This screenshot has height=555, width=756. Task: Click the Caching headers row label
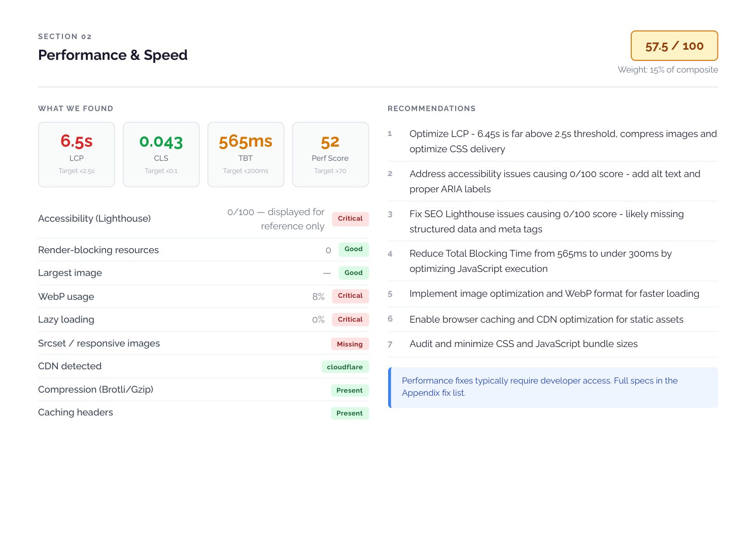tap(76, 412)
